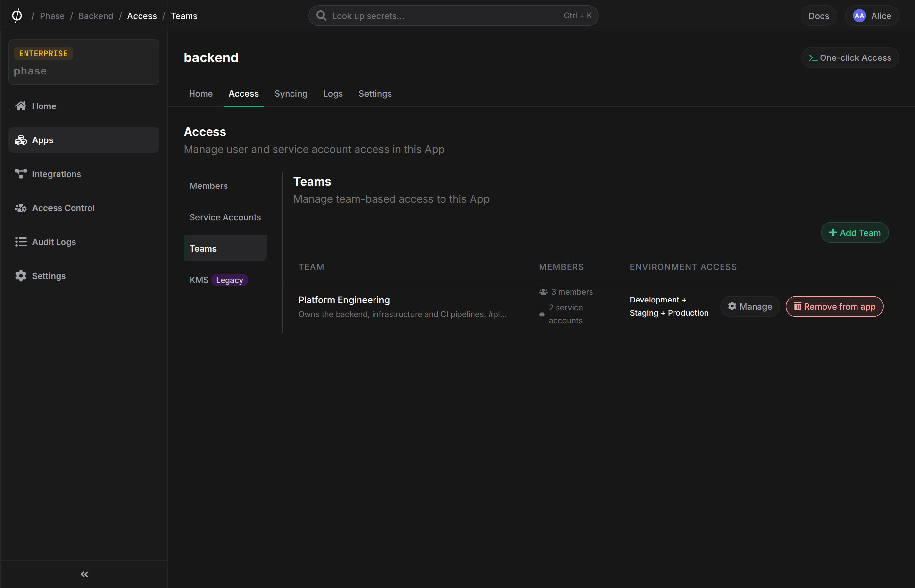The height and width of the screenshot is (588, 915).
Task: Collapse the sidebar with double chevron
Action: (84, 574)
